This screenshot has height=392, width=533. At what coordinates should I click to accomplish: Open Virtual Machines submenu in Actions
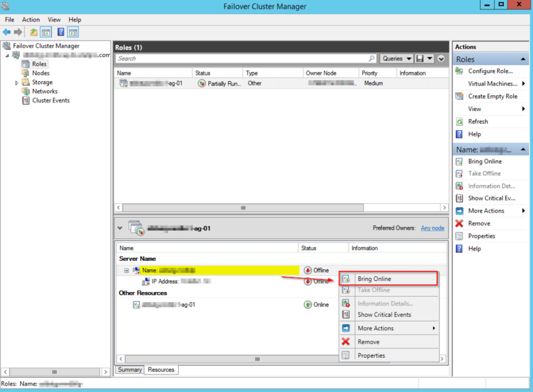[492, 84]
